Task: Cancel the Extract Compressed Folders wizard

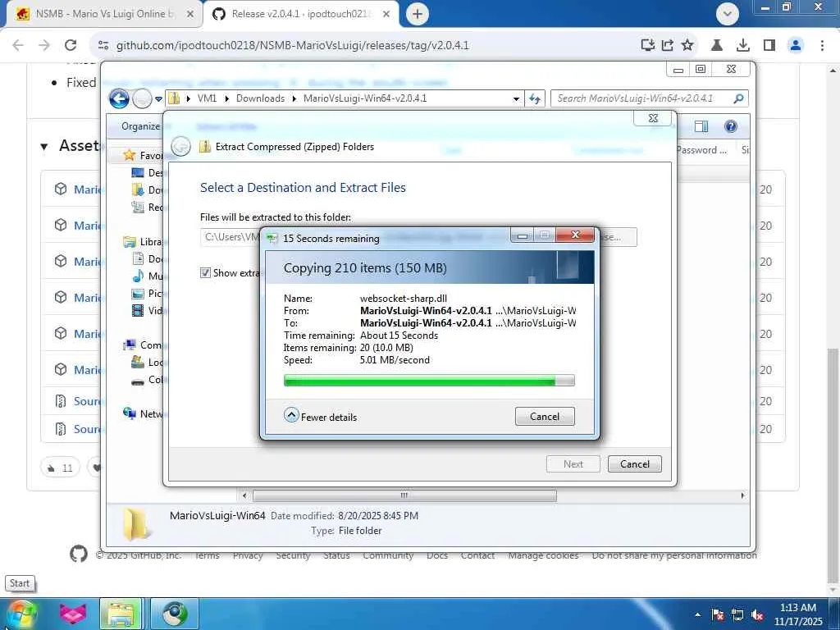Action: click(x=634, y=464)
